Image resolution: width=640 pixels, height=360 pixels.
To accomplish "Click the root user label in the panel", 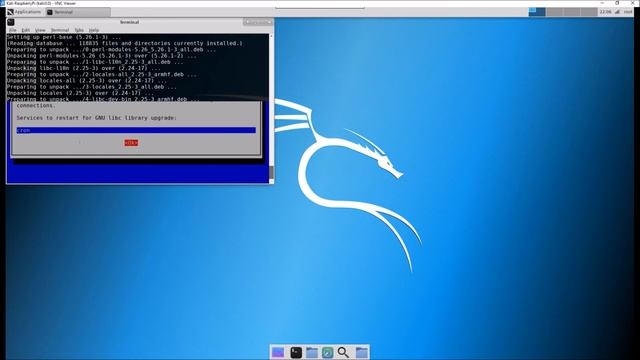I will pyautogui.click(x=628, y=12).
